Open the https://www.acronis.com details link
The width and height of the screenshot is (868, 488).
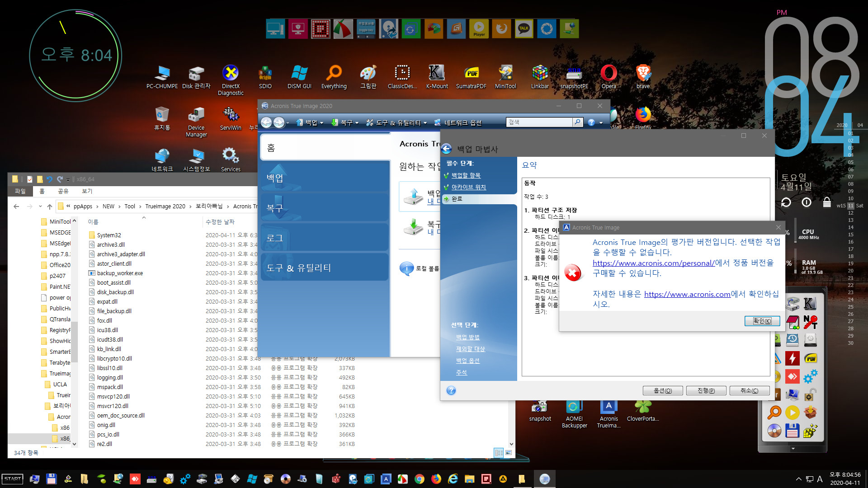pos(687,294)
